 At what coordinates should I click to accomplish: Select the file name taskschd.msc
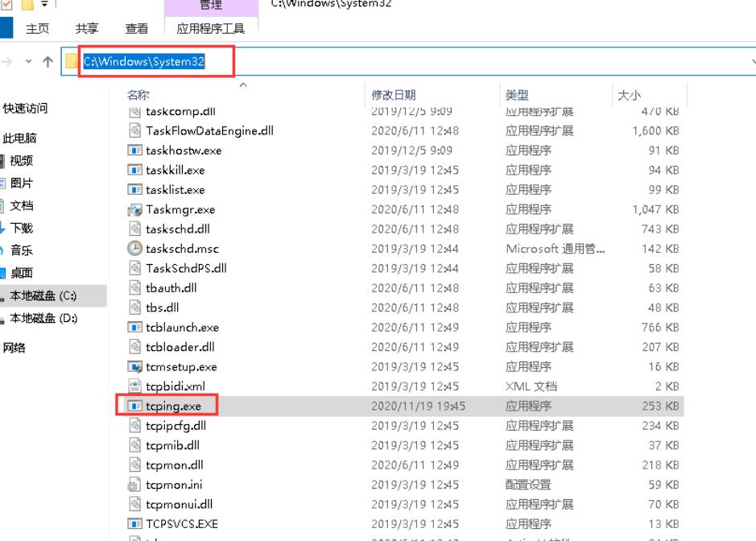(182, 249)
